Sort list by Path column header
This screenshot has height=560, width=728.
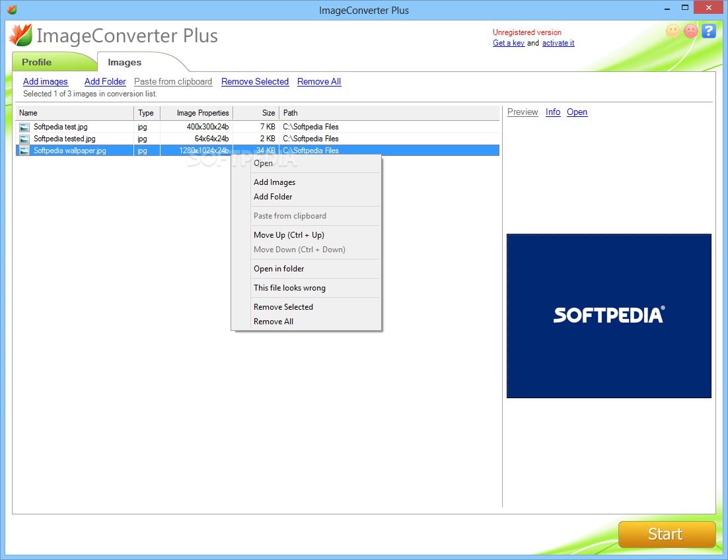coord(389,113)
